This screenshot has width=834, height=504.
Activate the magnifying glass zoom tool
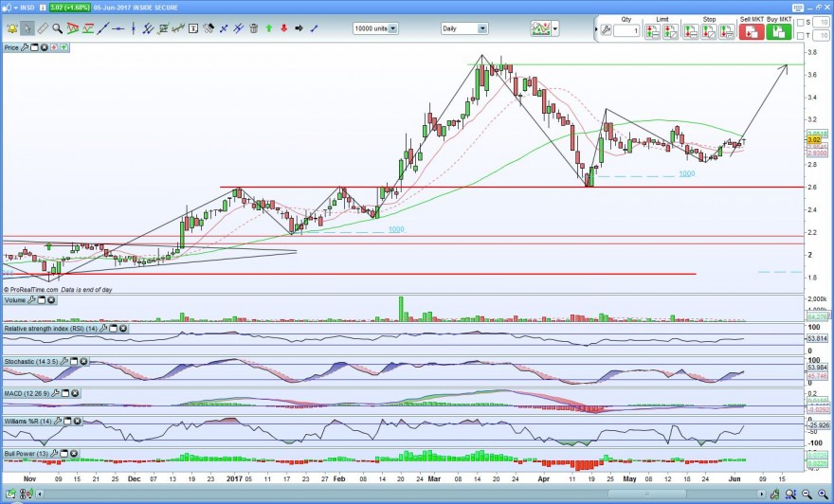[x=58, y=28]
